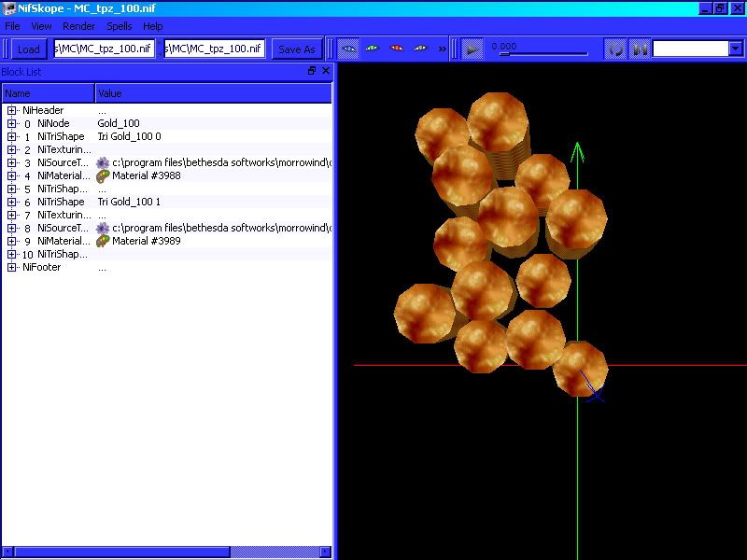Click the save file path field
Screen dimensions: 747x560
point(214,49)
